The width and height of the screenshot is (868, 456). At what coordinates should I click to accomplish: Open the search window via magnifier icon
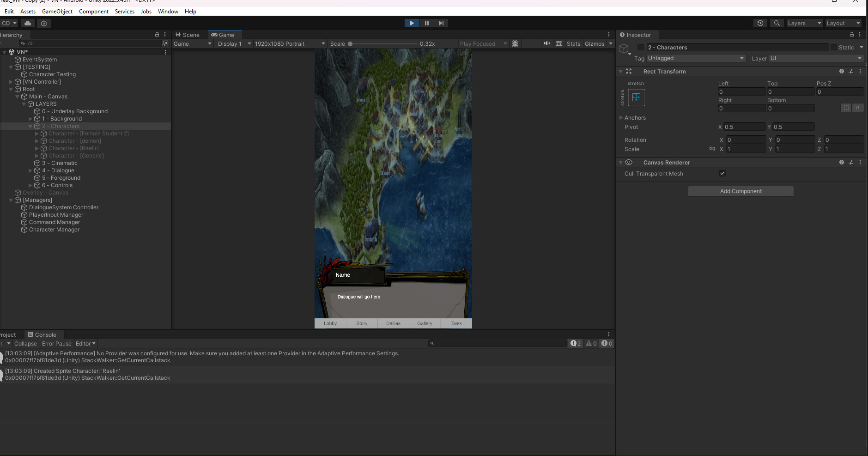(x=777, y=23)
